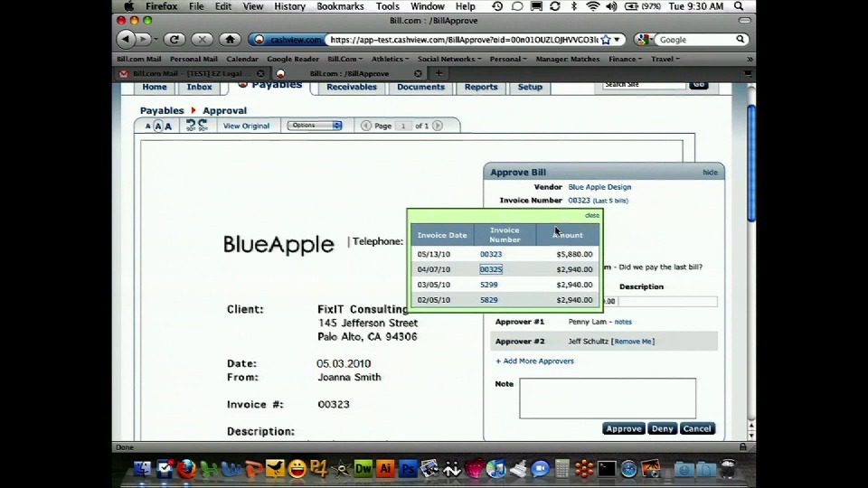Open Penny Lam notes link

point(623,322)
